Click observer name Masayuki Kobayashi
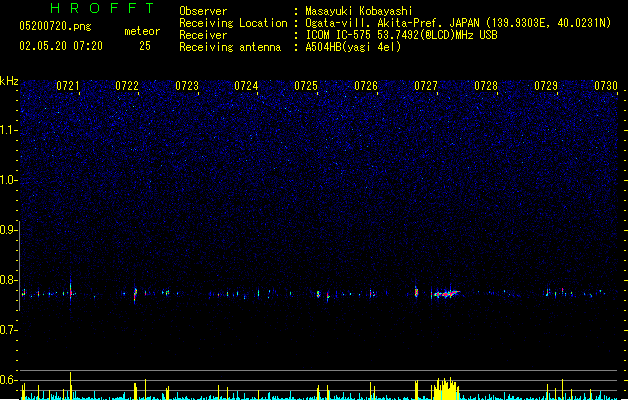 [x=359, y=11]
